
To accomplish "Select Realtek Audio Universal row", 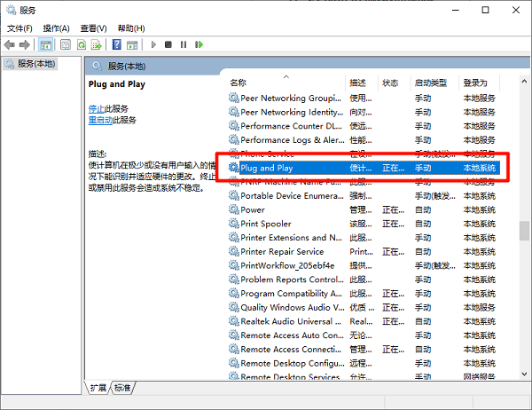I will click(x=364, y=321).
